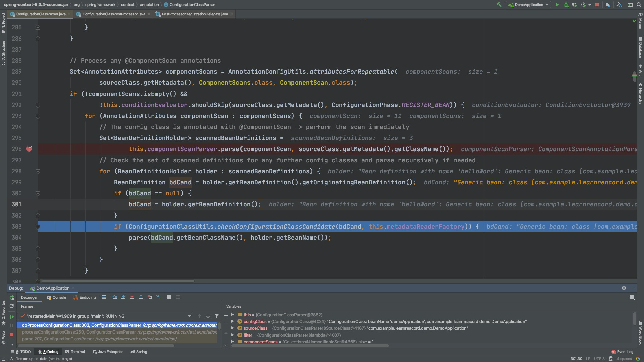Open the Structure side panel

coord(3,53)
